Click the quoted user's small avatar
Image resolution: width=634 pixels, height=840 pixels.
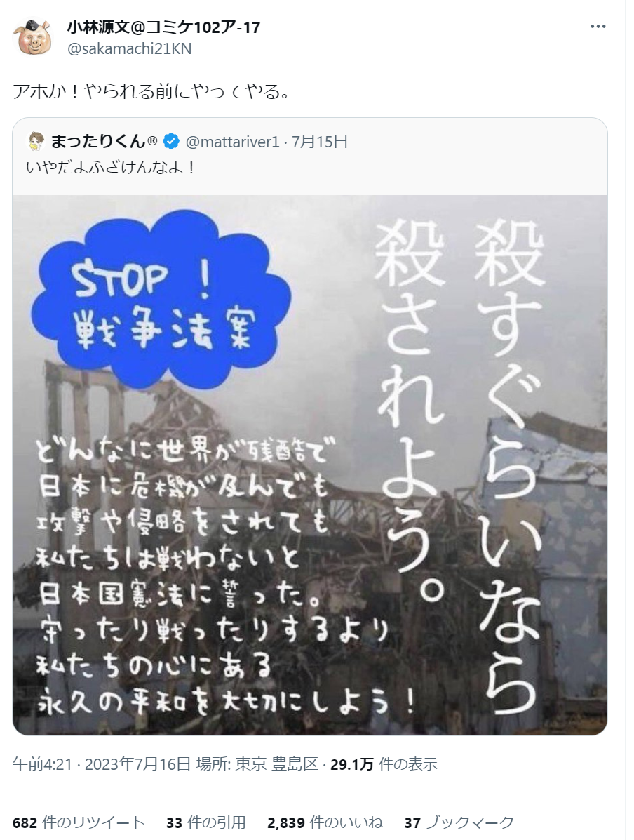(36, 142)
